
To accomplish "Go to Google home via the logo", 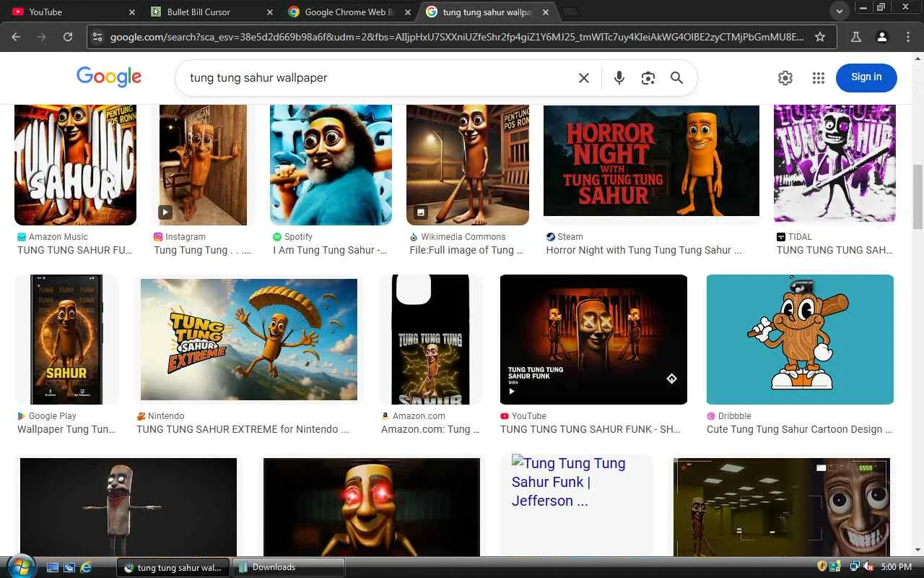I will (109, 77).
